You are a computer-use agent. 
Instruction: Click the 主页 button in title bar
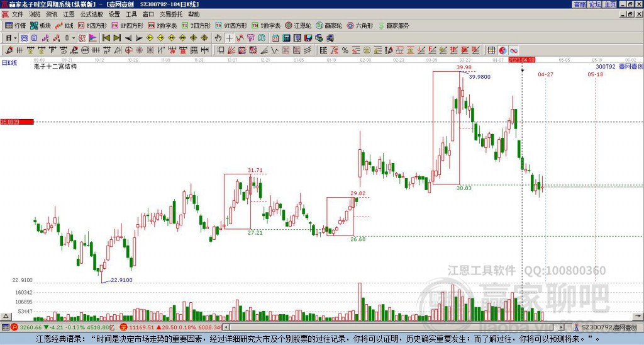[x=610, y=4]
